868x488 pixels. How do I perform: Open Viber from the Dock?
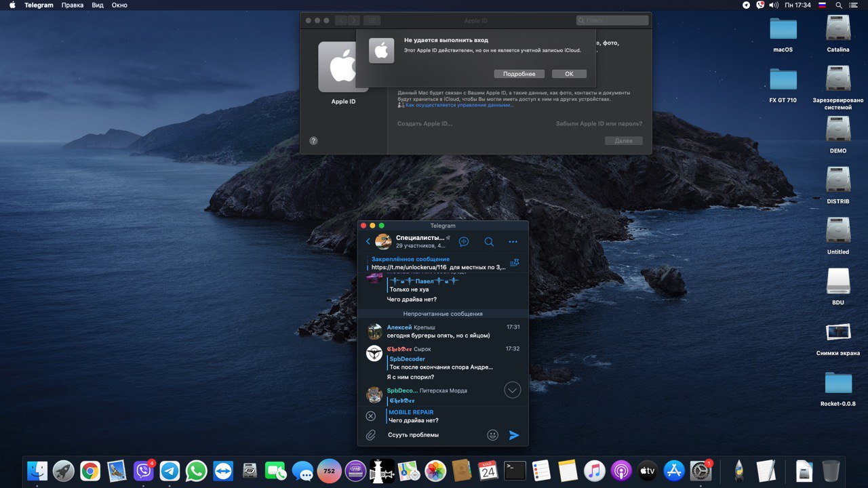[143, 470]
